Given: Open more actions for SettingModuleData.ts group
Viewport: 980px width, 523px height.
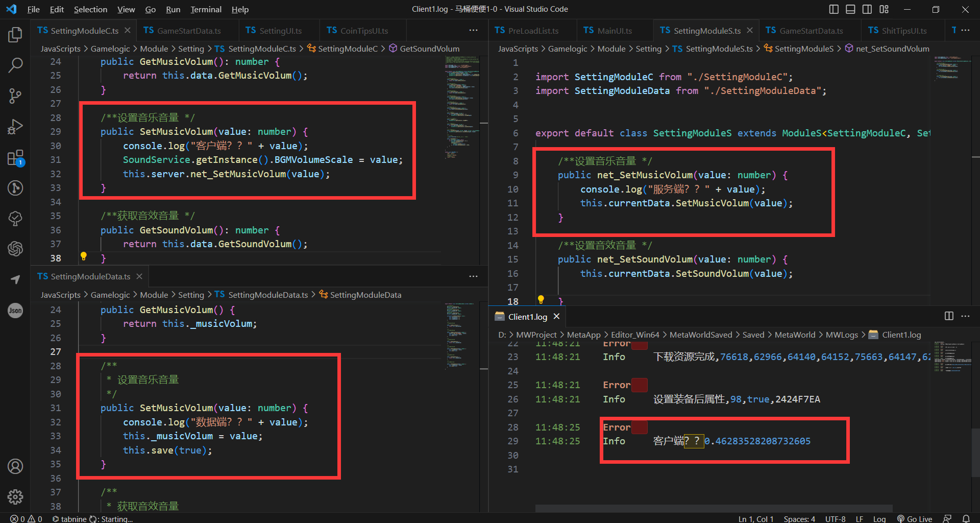Looking at the screenshot, I should tap(474, 276).
